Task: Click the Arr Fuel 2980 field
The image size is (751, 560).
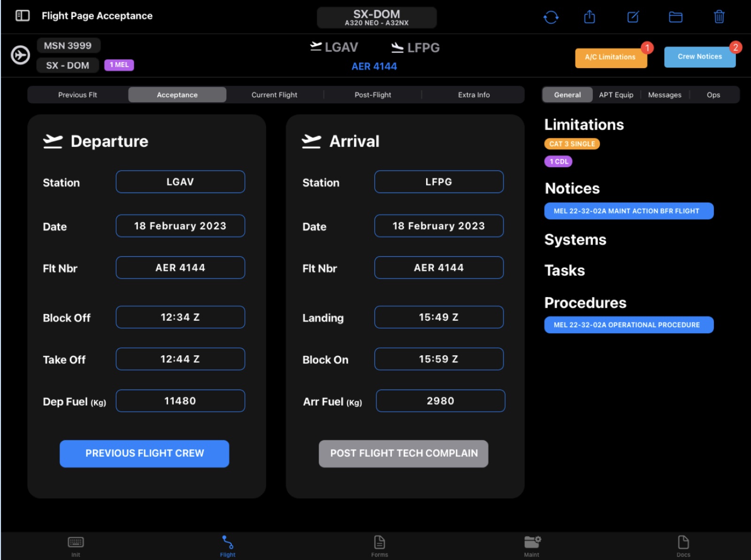Action: (x=440, y=401)
